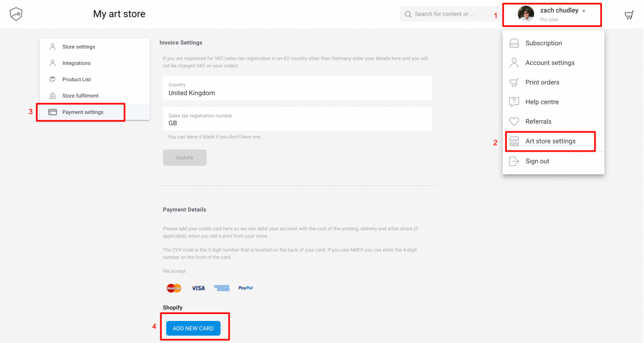The height and width of the screenshot is (343, 644).
Task: Click the Add New Card button
Action: (193, 329)
